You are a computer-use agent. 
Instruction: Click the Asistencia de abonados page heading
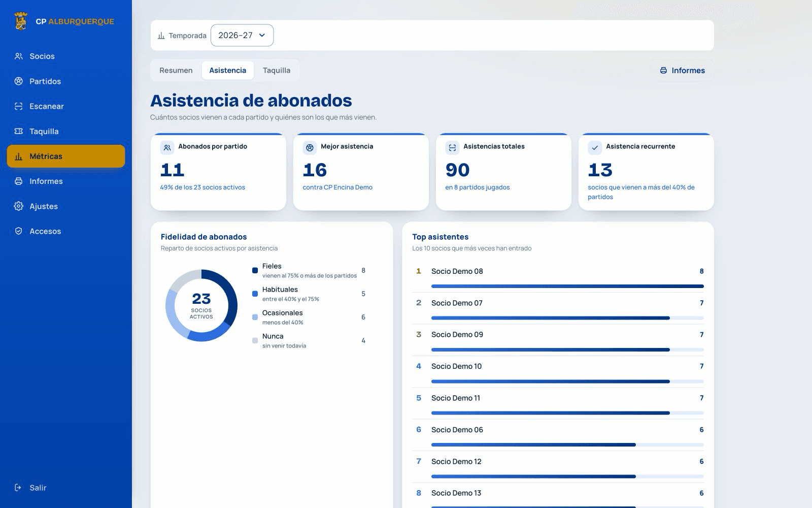coord(251,101)
